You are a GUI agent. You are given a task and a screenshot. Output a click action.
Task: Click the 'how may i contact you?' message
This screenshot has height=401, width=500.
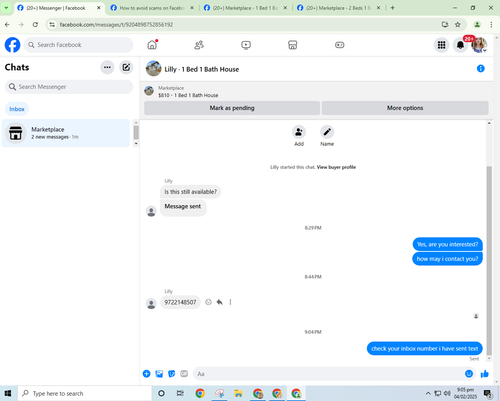point(447,259)
